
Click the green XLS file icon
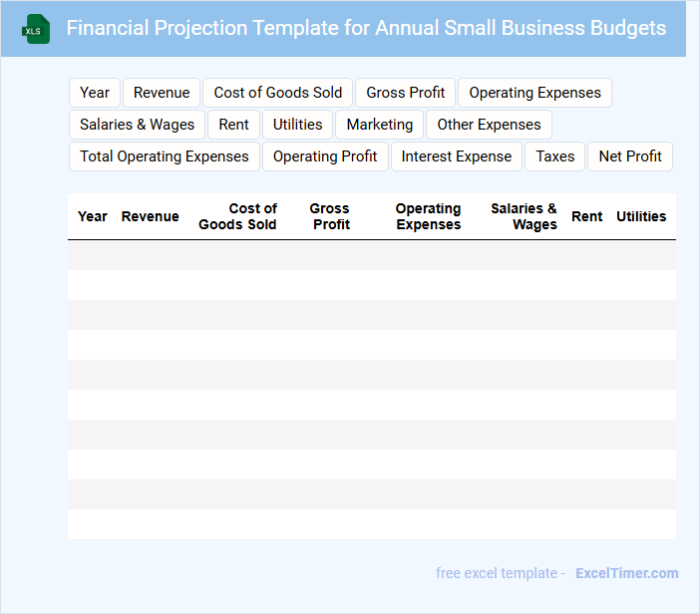point(36,30)
